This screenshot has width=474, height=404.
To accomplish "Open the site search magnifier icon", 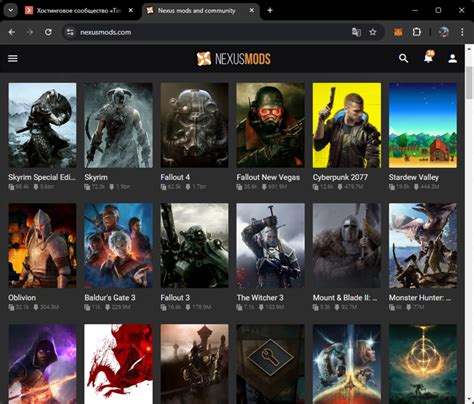I will tap(403, 59).
